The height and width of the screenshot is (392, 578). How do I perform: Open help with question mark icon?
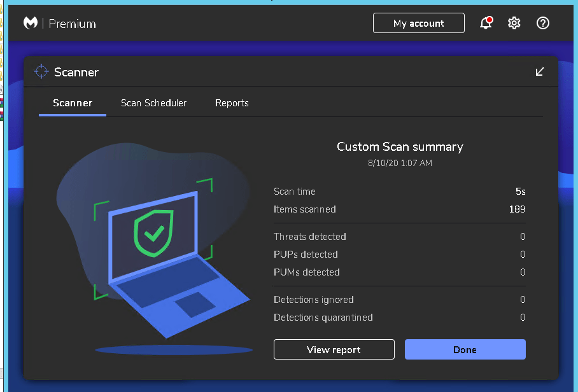pyautogui.click(x=543, y=24)
